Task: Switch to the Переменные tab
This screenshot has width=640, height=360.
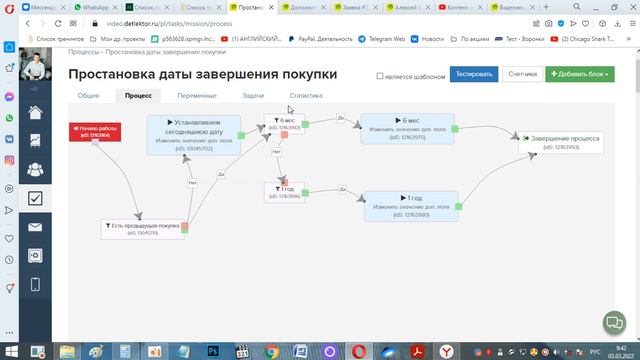Action: coord(197,96)
